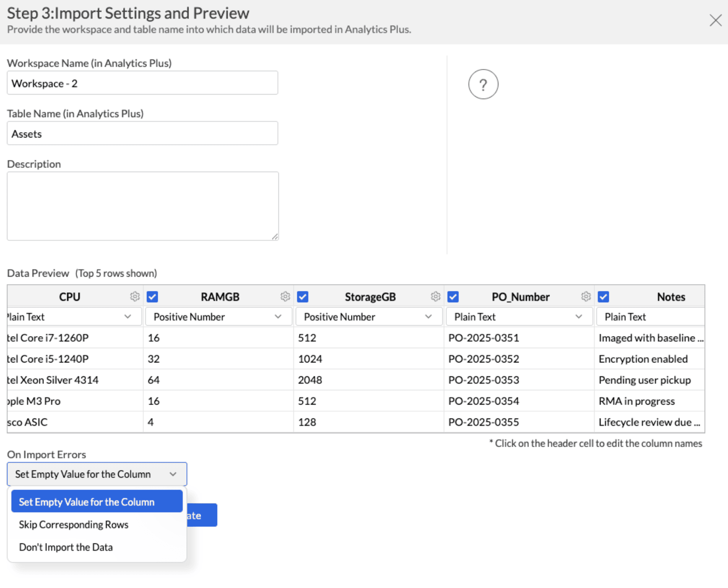Edit the Table Name field showing Assets

coord(143,133)
